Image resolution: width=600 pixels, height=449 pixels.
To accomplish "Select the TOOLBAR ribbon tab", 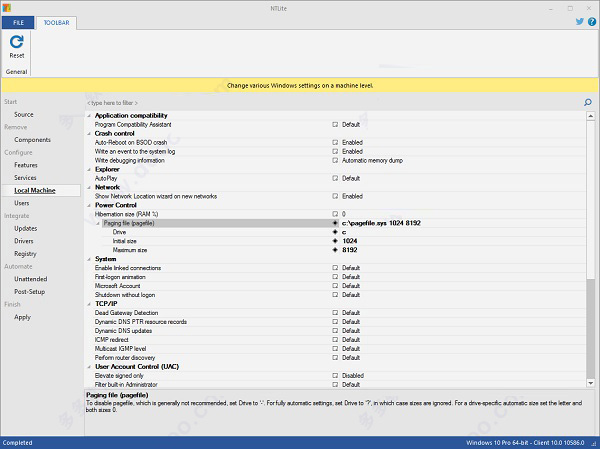I will (x=56, y=23).
